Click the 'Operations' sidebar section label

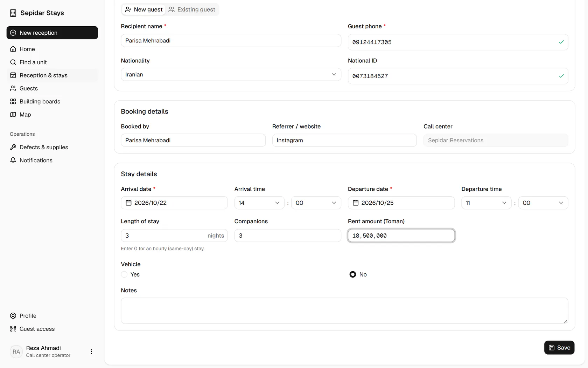22,134
